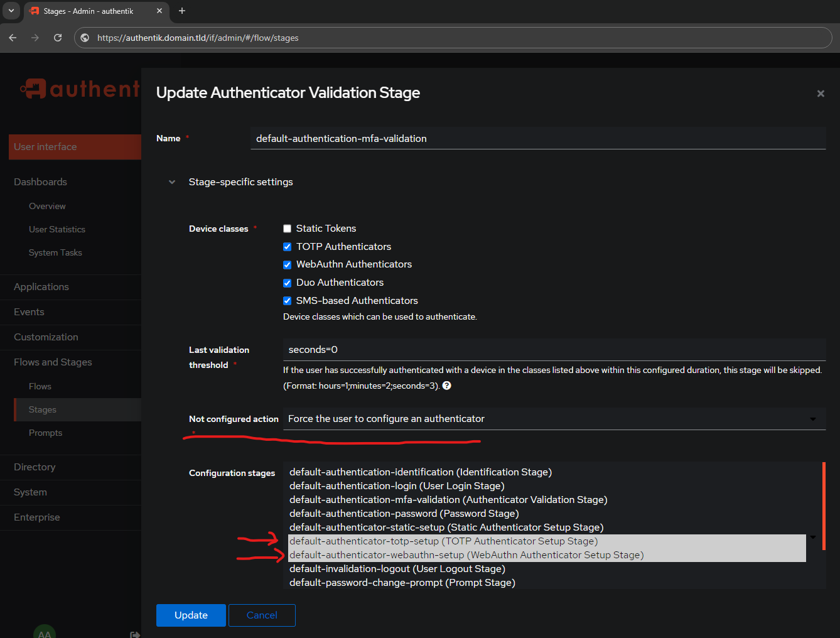This screenshot has width=840, height=638.
Task: Select default-authentication-password (Password Stage)
Action: 547,514
